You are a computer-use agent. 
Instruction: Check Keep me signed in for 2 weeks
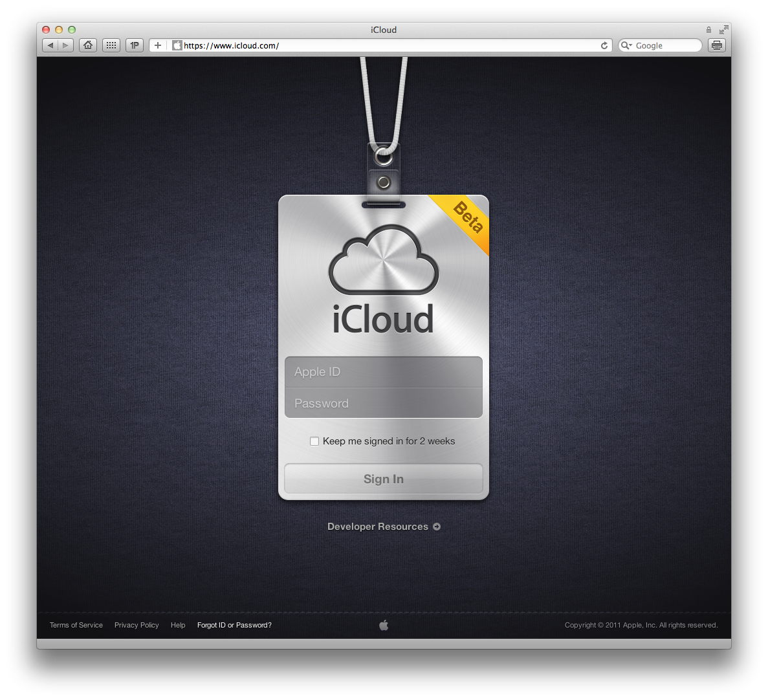[314, 441]
